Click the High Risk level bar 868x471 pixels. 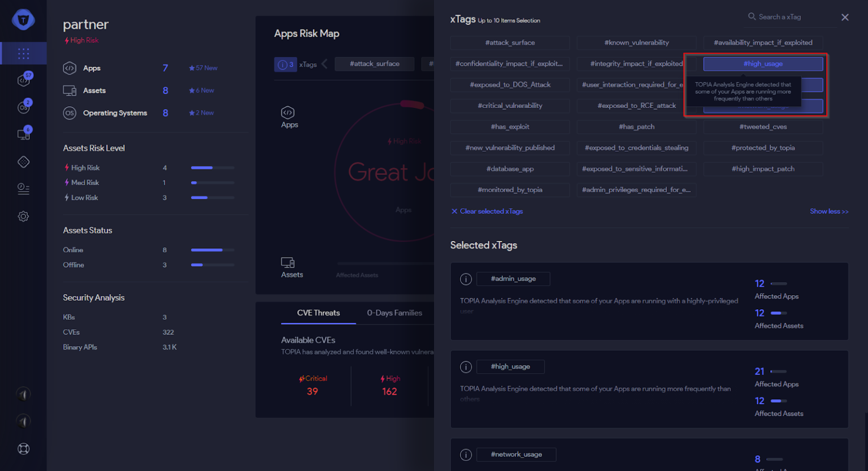point(212,168)
